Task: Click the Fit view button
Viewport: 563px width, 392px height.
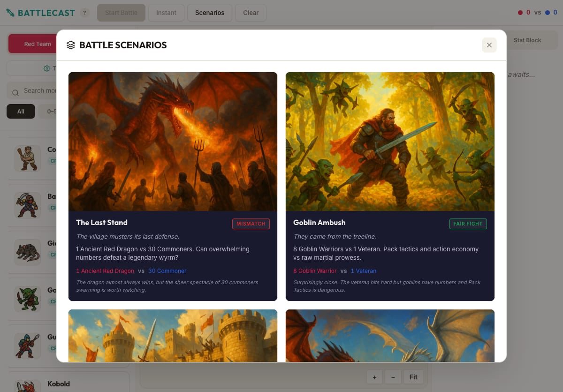Action: click(413, 377)
